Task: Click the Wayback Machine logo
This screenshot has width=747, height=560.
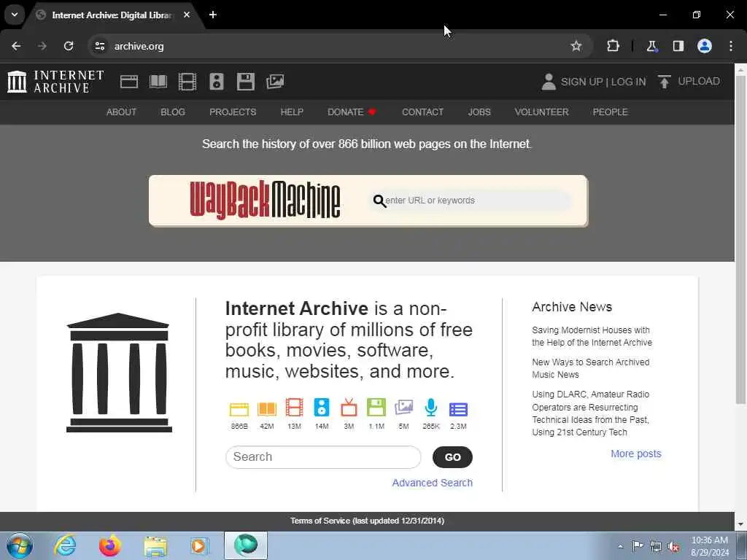Action: click(x=265, y=200)
